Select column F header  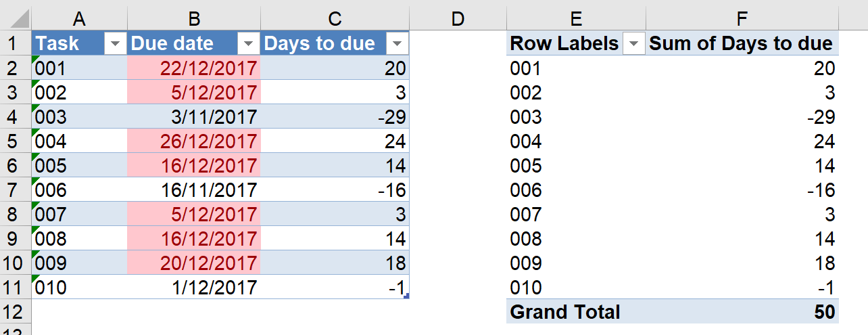[x=742, y=19]
